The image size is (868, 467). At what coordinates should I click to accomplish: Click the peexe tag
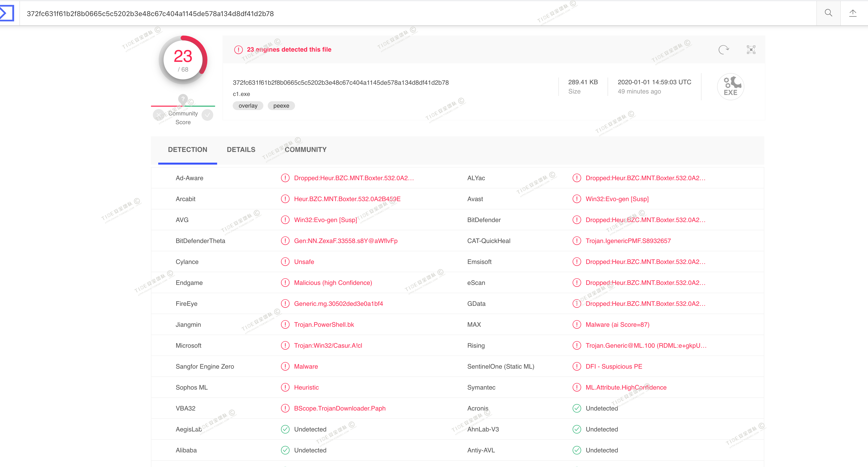click(281, 106)
